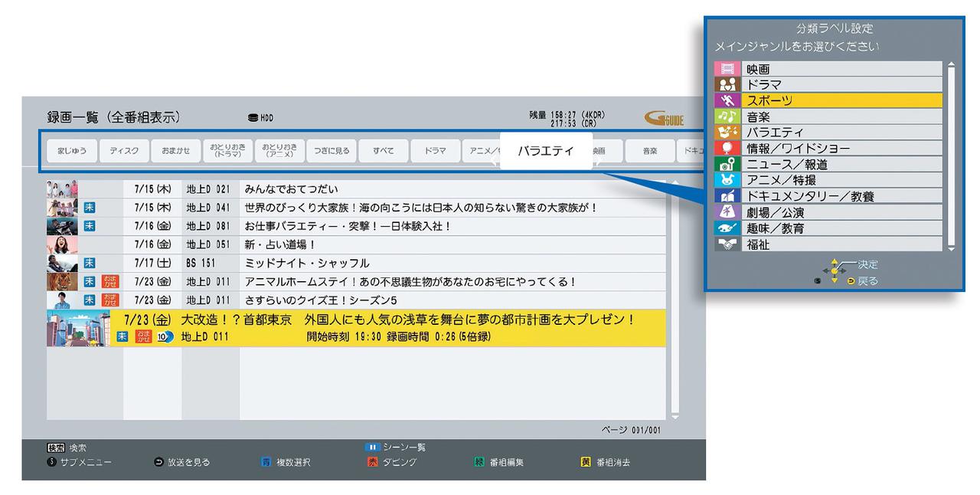980x495 pixels.
Task: Select the つぎに見る tab
Action: tap(332, 152)
